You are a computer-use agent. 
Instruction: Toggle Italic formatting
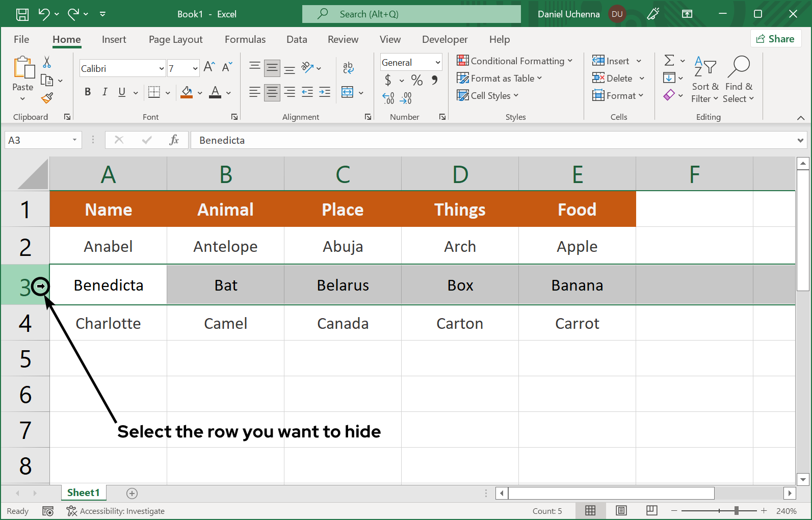coord(104,92)
